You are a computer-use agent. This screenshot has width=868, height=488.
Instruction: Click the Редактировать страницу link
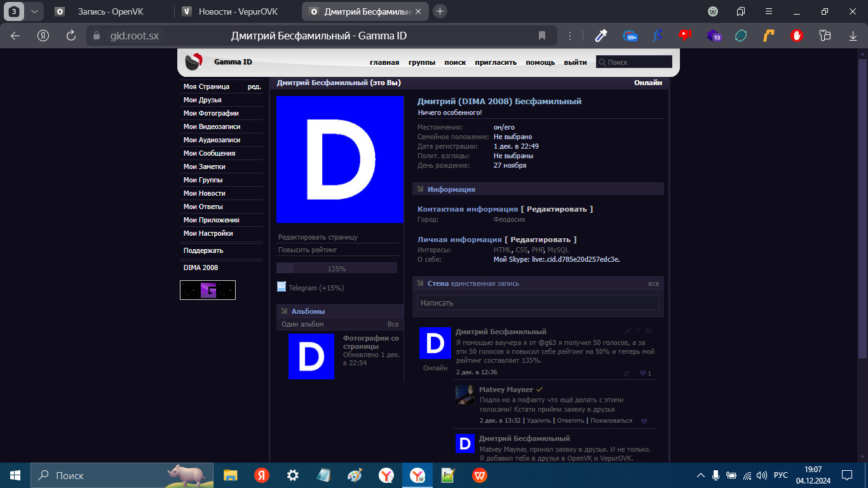point(318,237)
